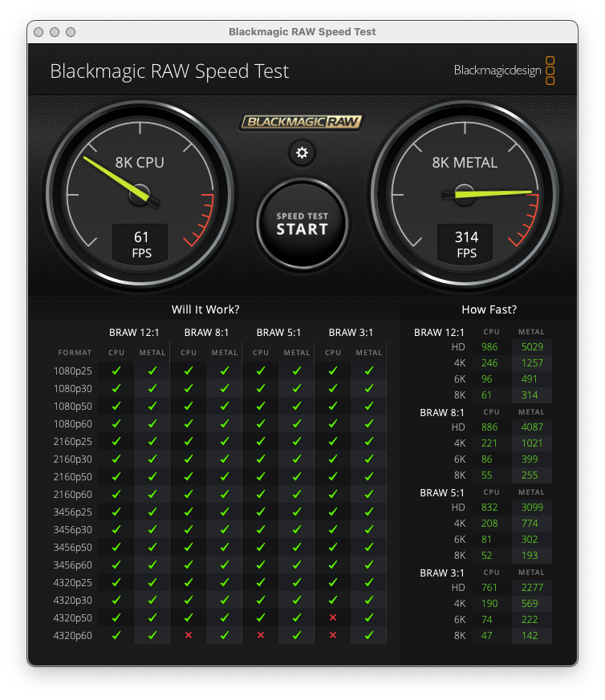Click BRAW 5:1 HD METAL value 3099

532,508
